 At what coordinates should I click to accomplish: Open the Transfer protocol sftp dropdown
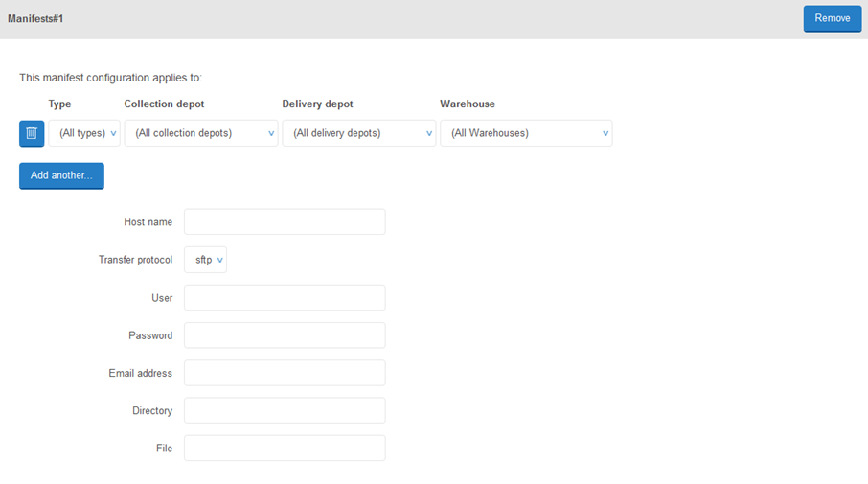click(x=205, y=260)
